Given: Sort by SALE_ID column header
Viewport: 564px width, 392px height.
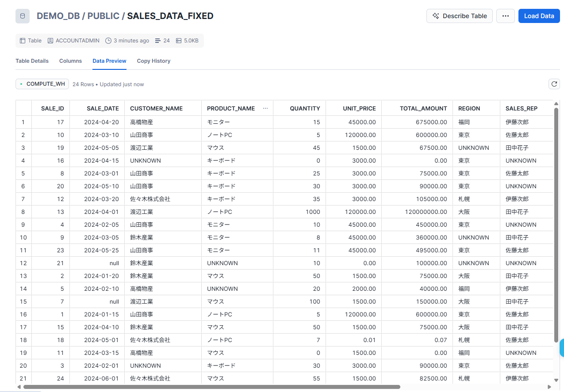Looking at the screenshot, I should 50,108.
